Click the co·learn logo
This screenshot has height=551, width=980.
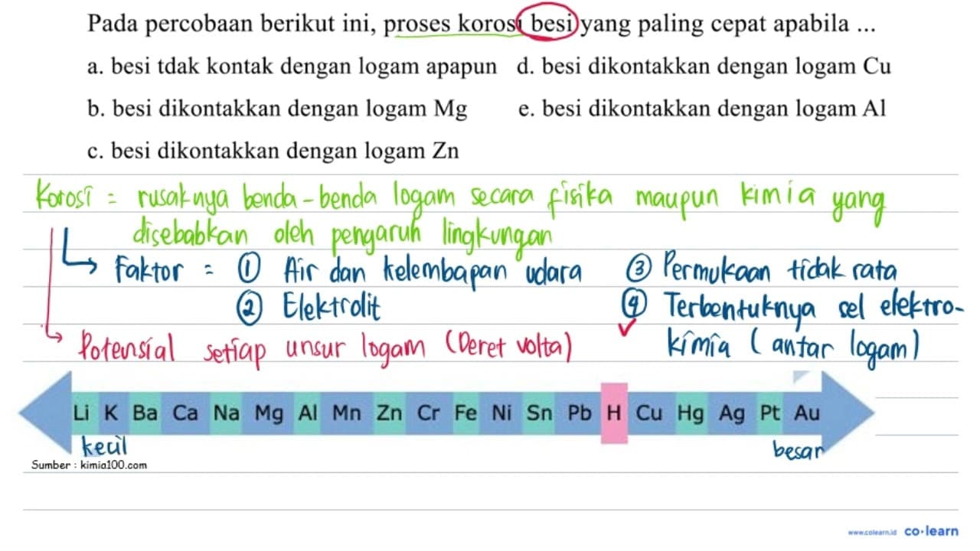click(931, 530)
